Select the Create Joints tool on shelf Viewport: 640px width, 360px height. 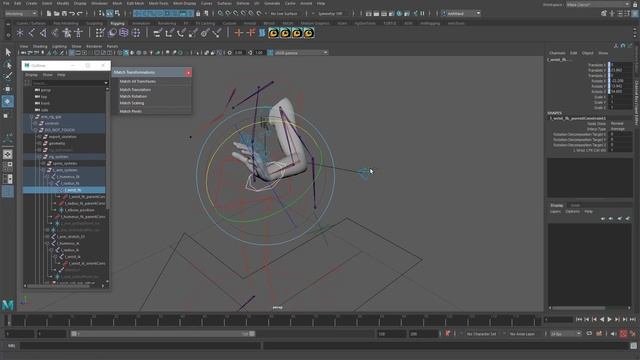(x=31, y=33)
